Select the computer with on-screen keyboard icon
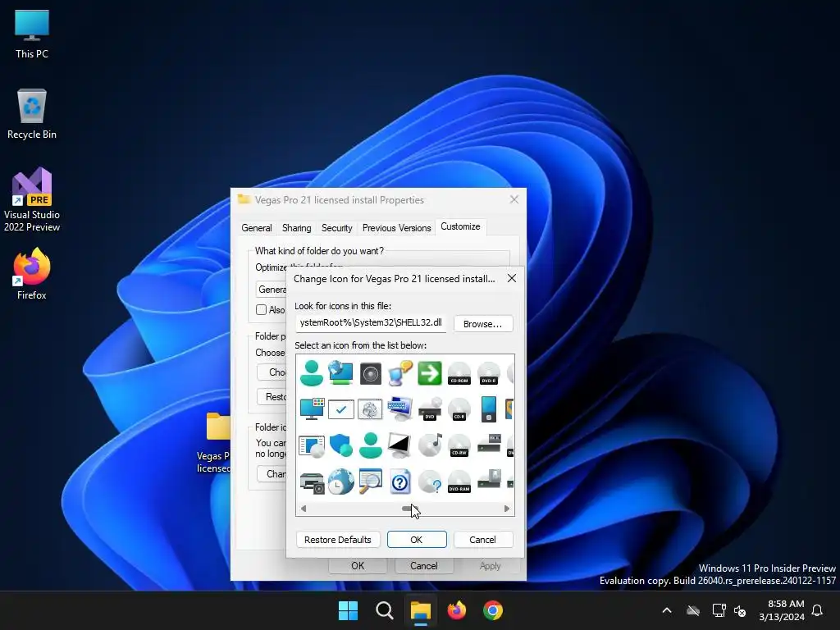This screenshot has height=630, width=840. coord(400,409)
